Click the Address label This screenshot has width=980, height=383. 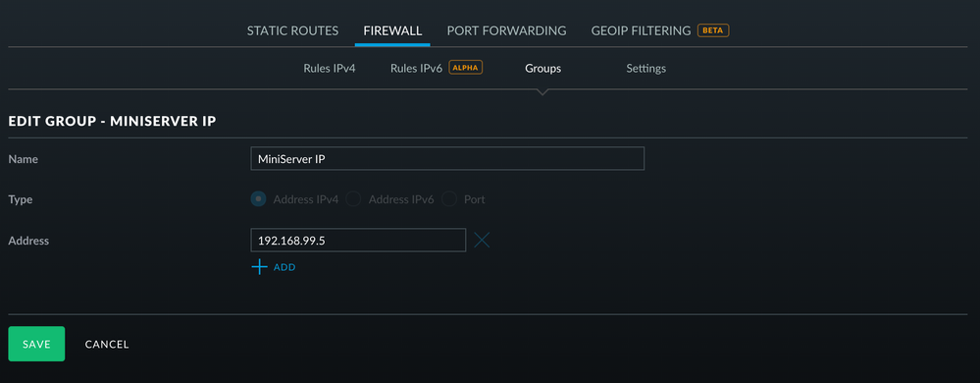click(x=28, y=241)
